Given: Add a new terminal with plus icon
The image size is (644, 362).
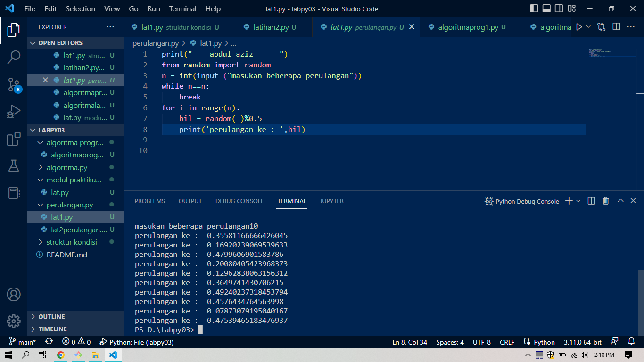Looking at the screenshot, I should [x=569, y=201].
